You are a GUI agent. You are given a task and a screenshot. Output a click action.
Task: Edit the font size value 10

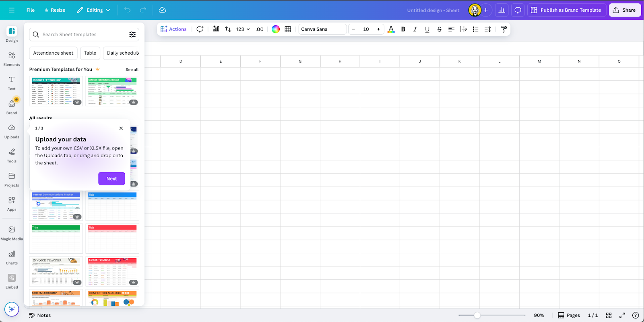click(366, 29)
